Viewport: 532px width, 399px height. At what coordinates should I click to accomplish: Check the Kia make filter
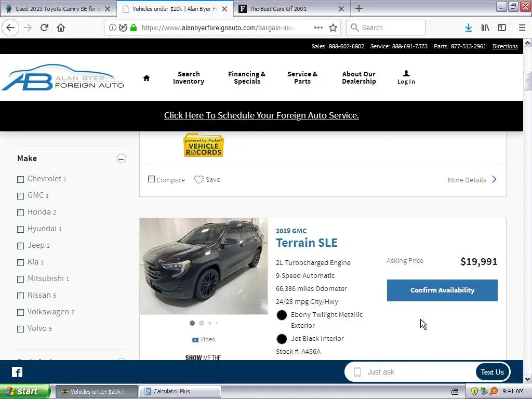click(21, 262)
